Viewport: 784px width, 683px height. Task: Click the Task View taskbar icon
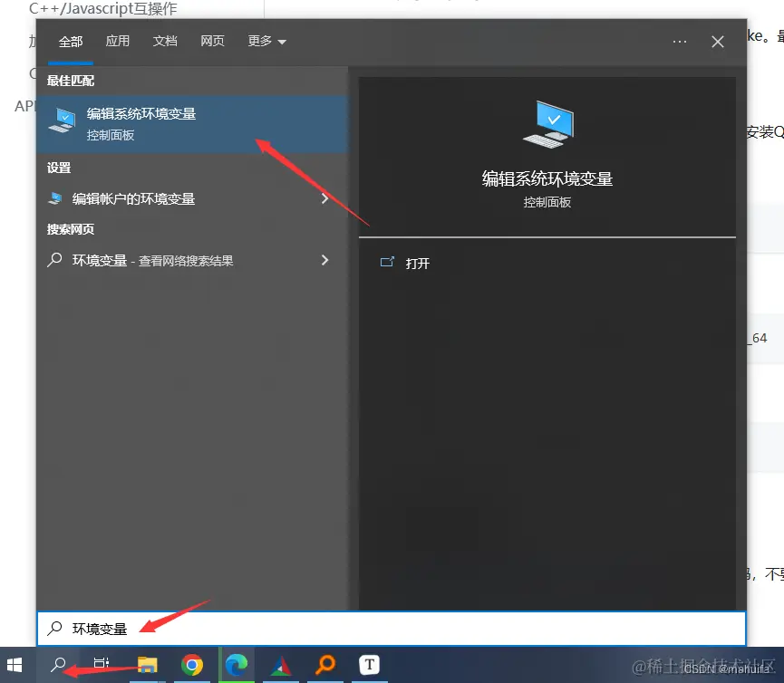point(100,664)
